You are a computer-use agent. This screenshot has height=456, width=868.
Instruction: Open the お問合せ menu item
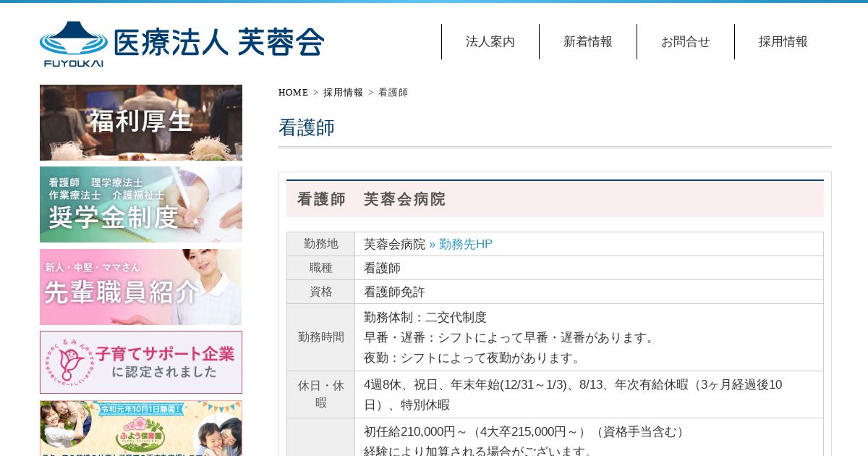pos(686,42)
